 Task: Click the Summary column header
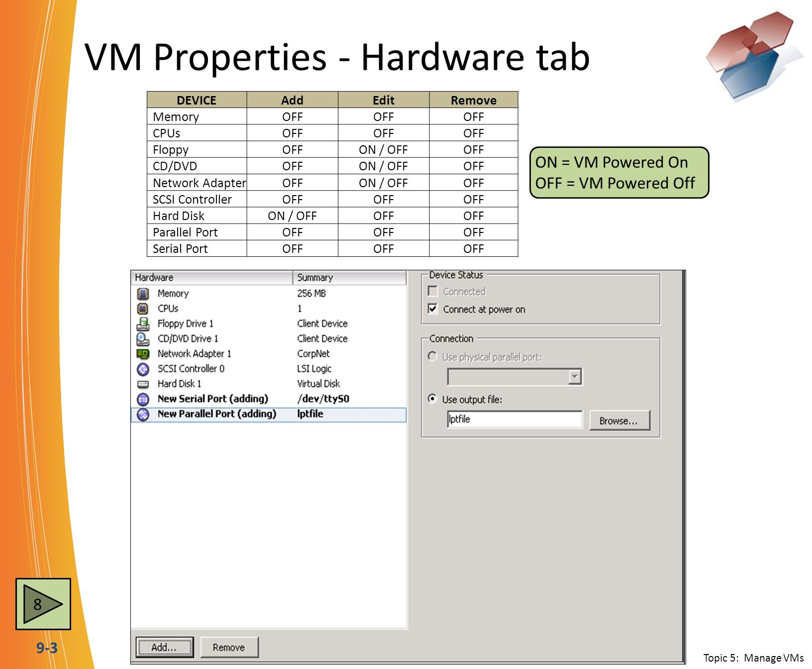pos(349,278)
